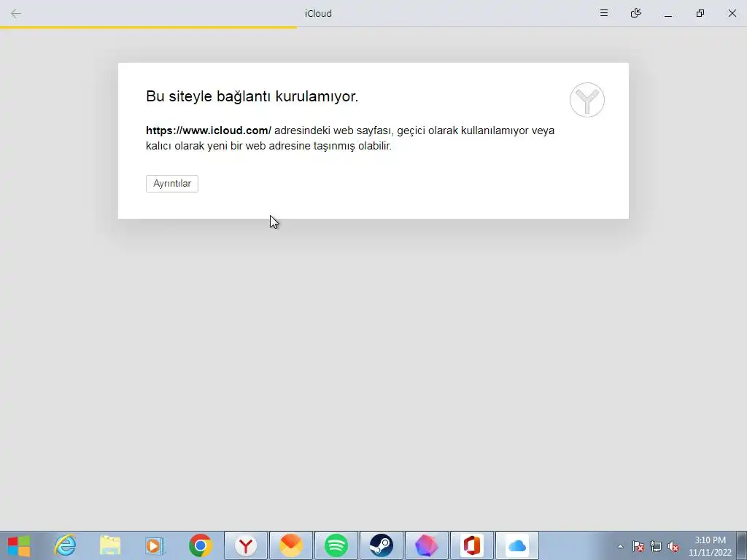Image resolution: width=747 pixels, height=560 pixels.
Task: Open the purple gem app in the taskbar
Action: [x=426, y=545]
